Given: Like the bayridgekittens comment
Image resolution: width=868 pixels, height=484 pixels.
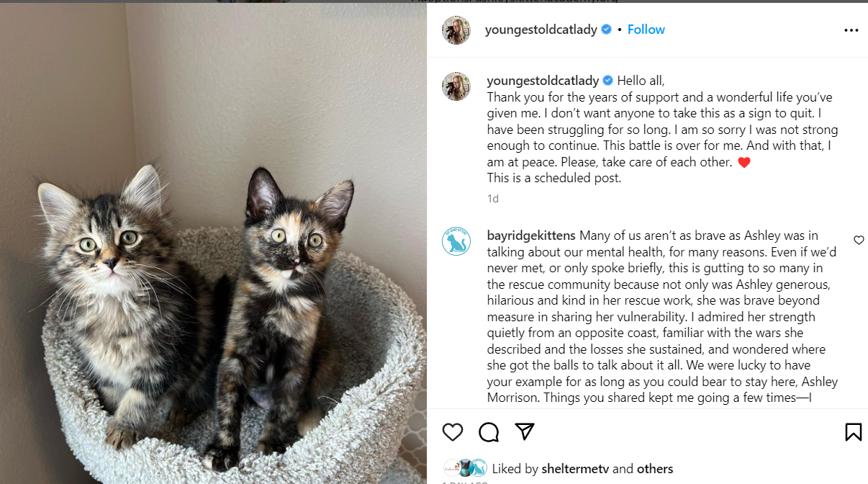Looking at the screenshot, I should tap(859, 240).
